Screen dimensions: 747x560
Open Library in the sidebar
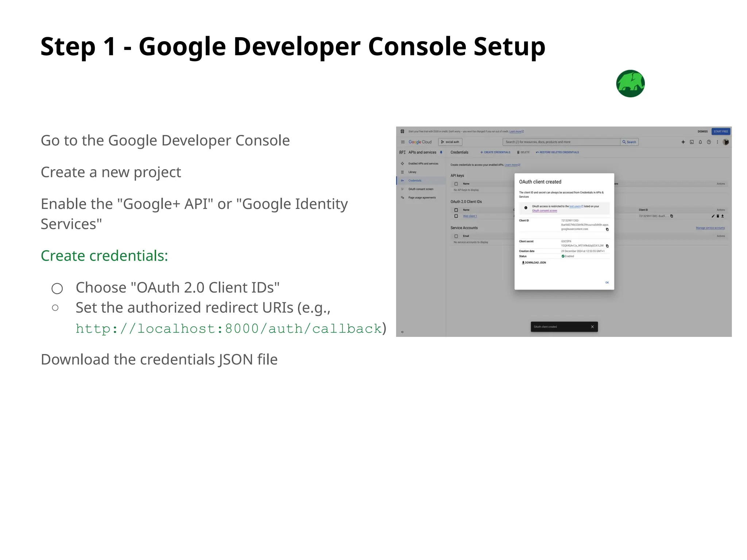coord(421,172)
